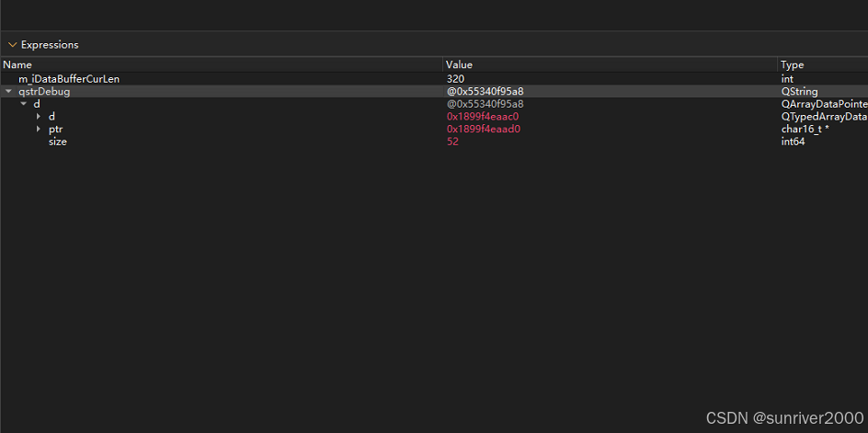Click the size value 52

[452, 142]
